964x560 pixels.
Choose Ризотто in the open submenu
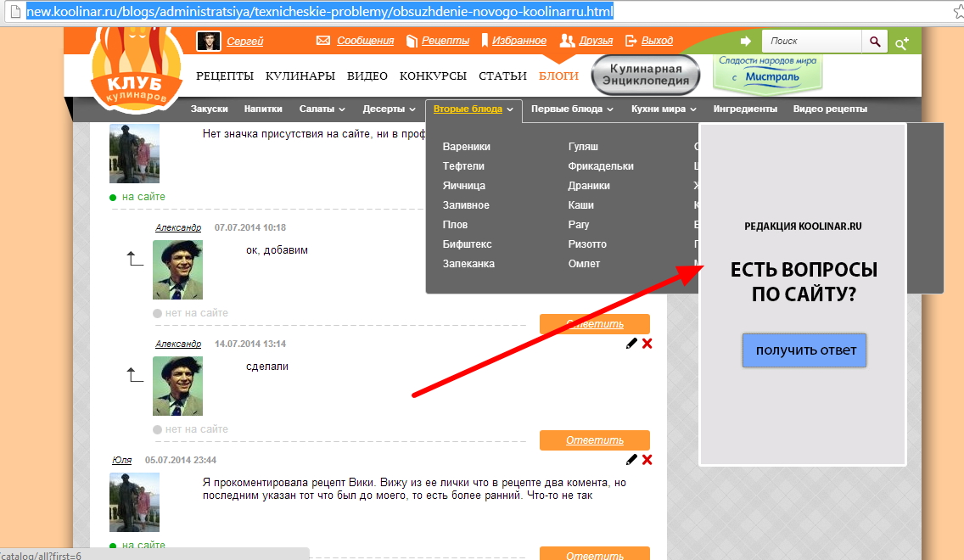587,244
